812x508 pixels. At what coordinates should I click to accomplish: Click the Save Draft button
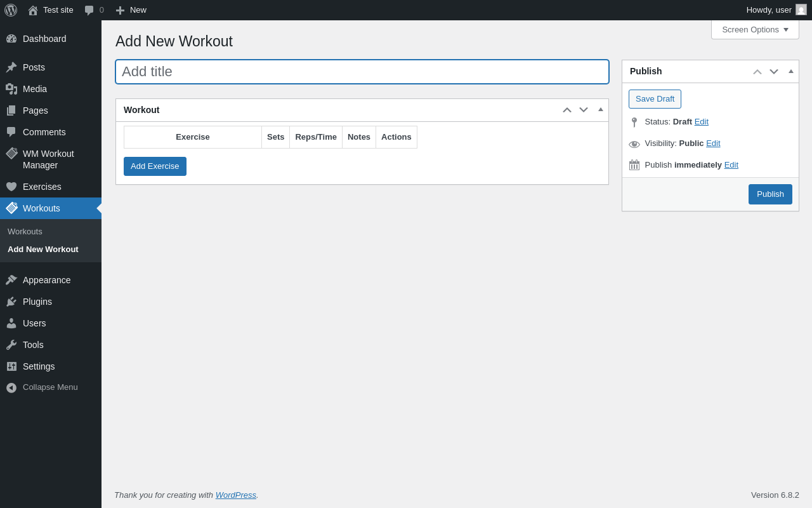coord(655,99)
